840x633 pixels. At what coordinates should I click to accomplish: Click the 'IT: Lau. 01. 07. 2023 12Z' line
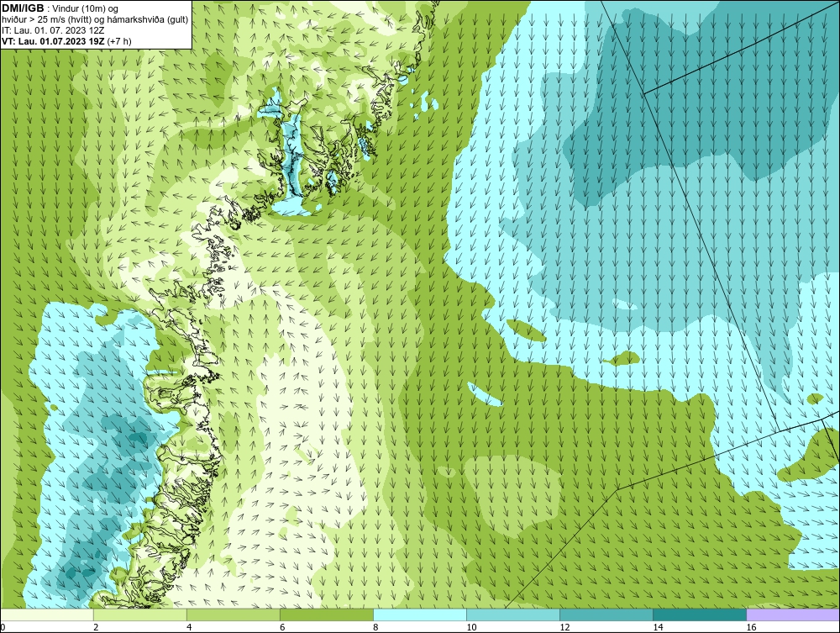[53, 30]
